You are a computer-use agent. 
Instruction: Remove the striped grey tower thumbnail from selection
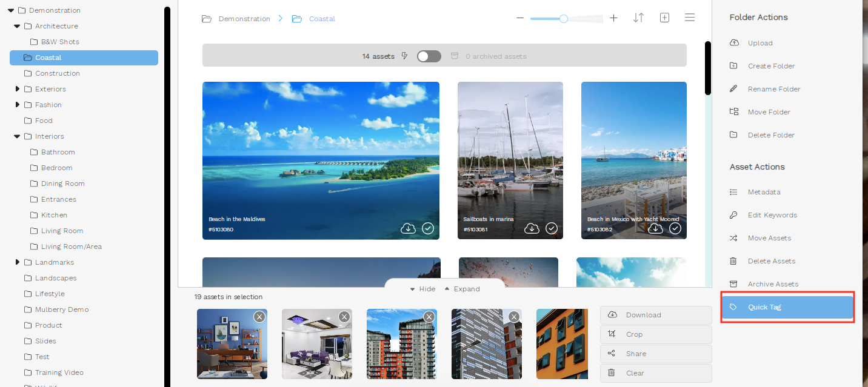514,317
